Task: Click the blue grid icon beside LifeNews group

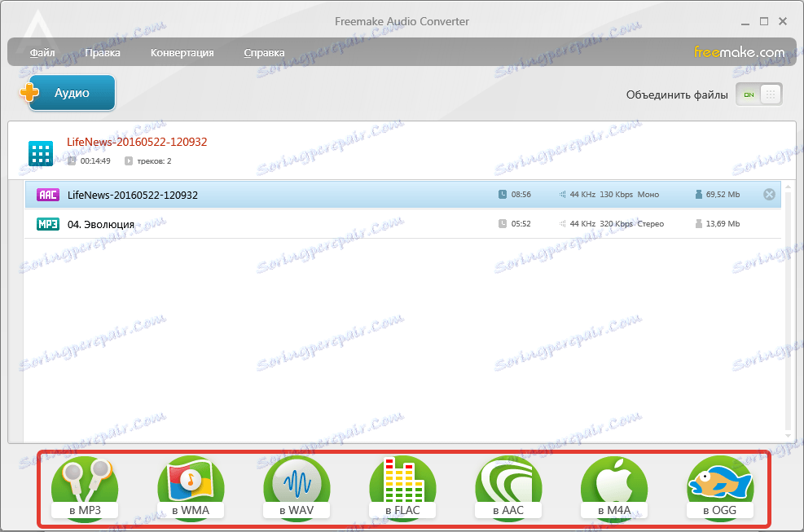Action: [41, 153]
